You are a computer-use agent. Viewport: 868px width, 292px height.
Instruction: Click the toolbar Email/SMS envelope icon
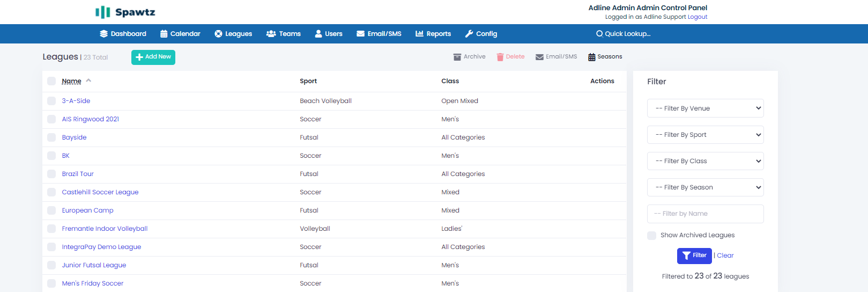[x=540, y=57]
